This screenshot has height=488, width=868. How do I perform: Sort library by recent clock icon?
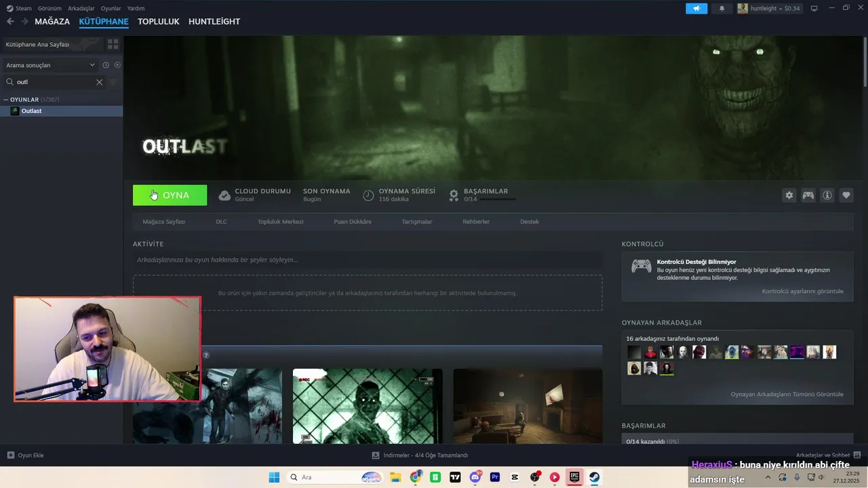click(x=106, y=65)
